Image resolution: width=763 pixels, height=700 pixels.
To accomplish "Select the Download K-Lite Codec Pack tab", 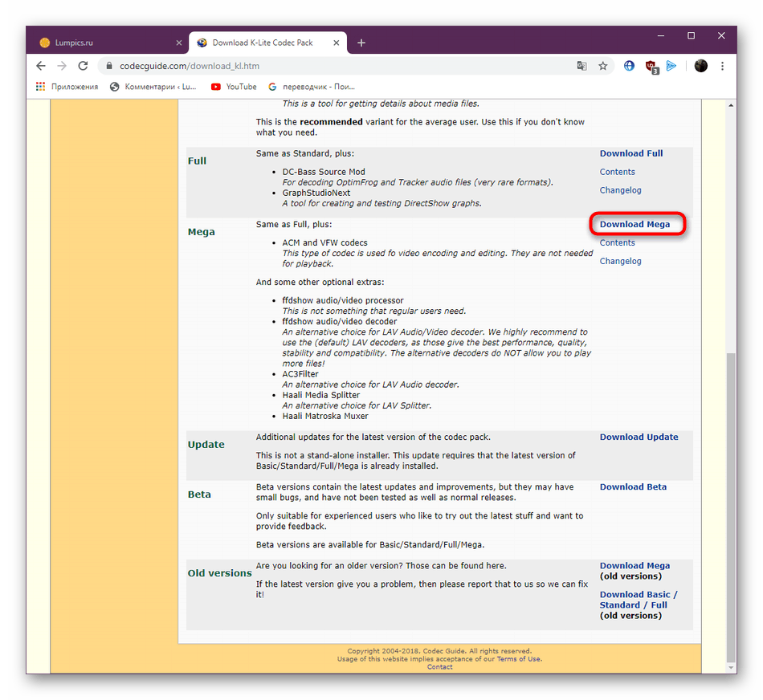I will coord(267,43).
